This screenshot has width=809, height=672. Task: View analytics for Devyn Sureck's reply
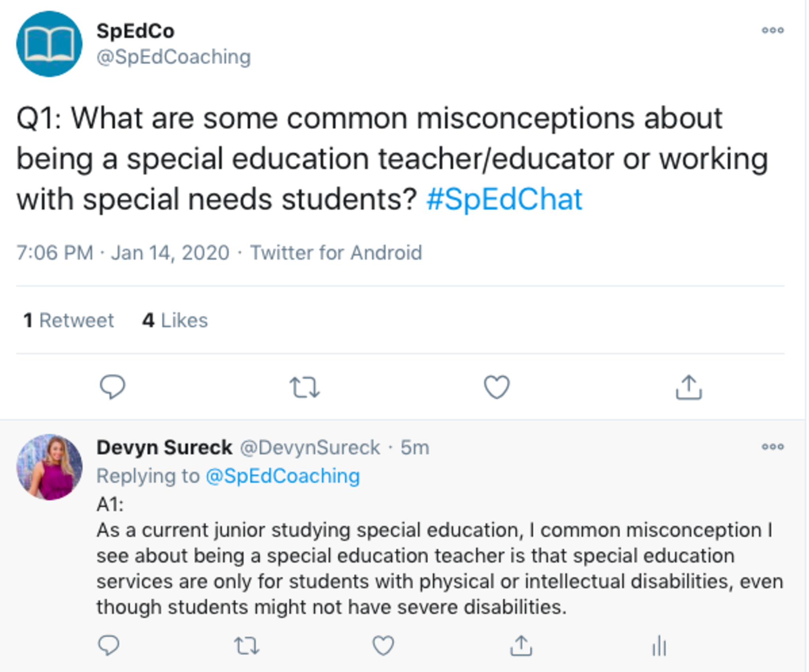pyautogui.click(x=659, y=646)
